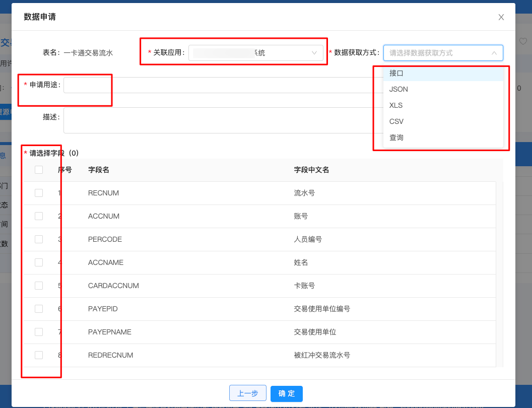This screenshot has height=408, width=532.
Task: Click the 确定 confirm button
Action: coord(286,393)
